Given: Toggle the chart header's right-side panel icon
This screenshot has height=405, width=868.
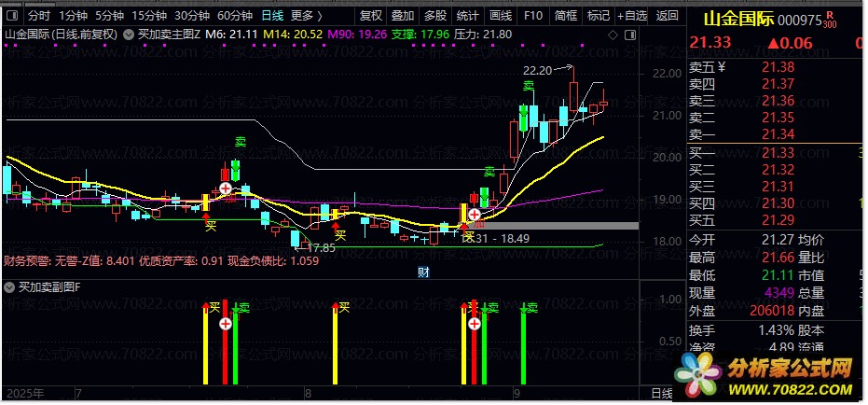Looking at the screenshot, I should tap(630, 35).
